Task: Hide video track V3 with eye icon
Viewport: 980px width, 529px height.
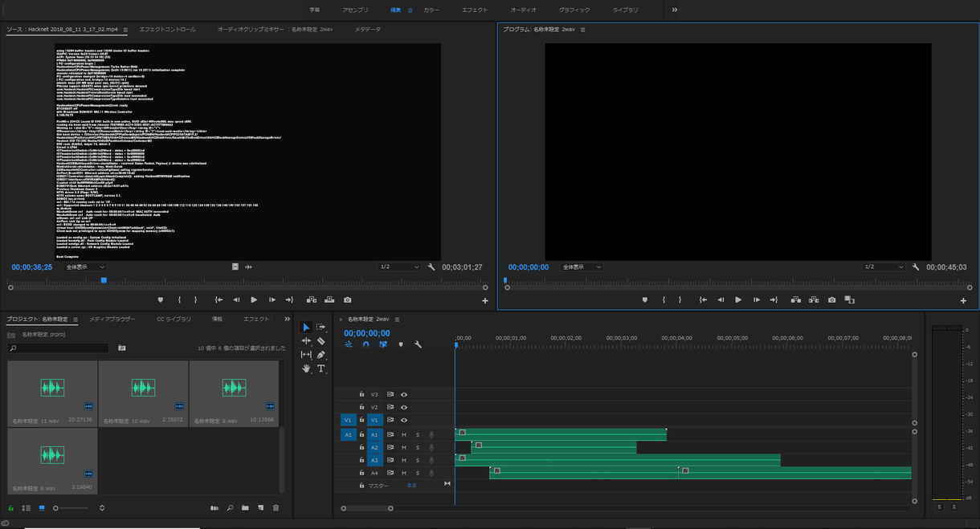Action: pos(404,394)
